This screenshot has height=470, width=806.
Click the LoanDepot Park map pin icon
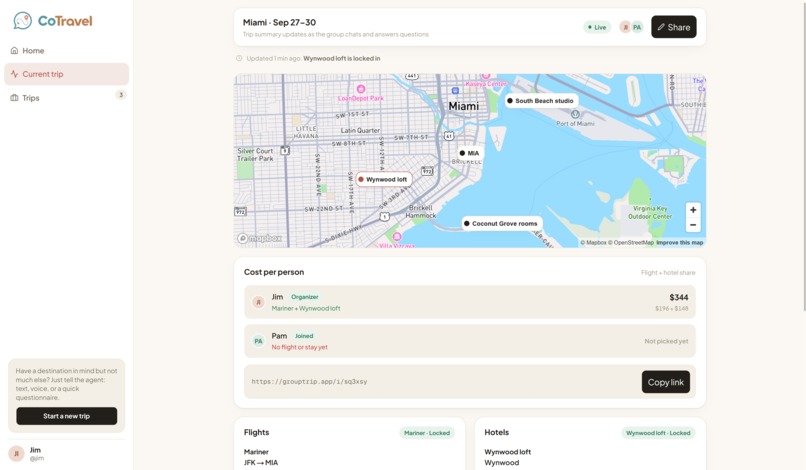[x=361, y=89]
